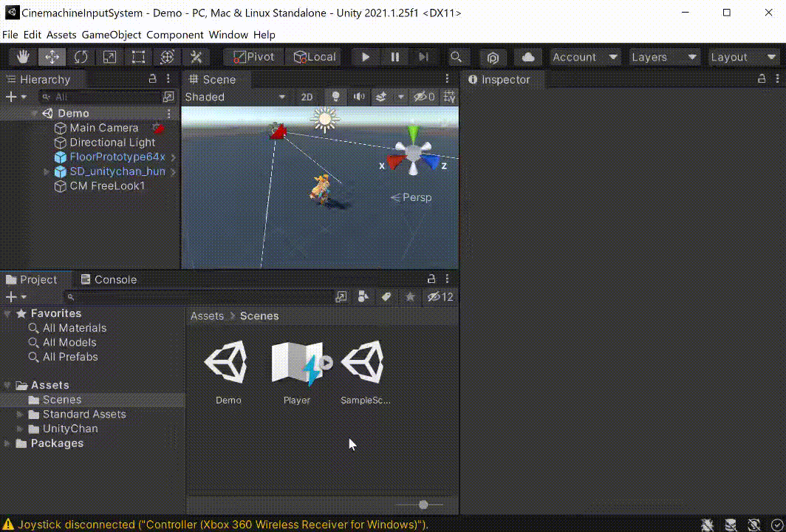Select the Rotate tool

81,57
